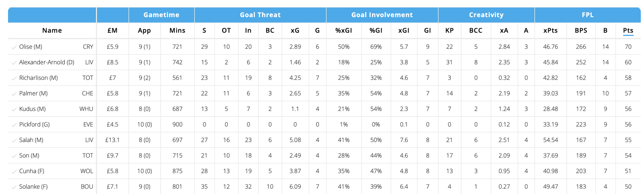Image resolution: width=644 pixels, height=194 pixels.
Task: Sort the table by Pts column
Action: 628,31
